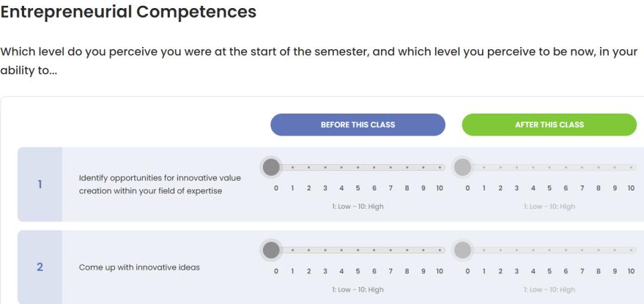Set question 1 After slider to 8
This screenshot has height=304, width=644.
[599, 167]
